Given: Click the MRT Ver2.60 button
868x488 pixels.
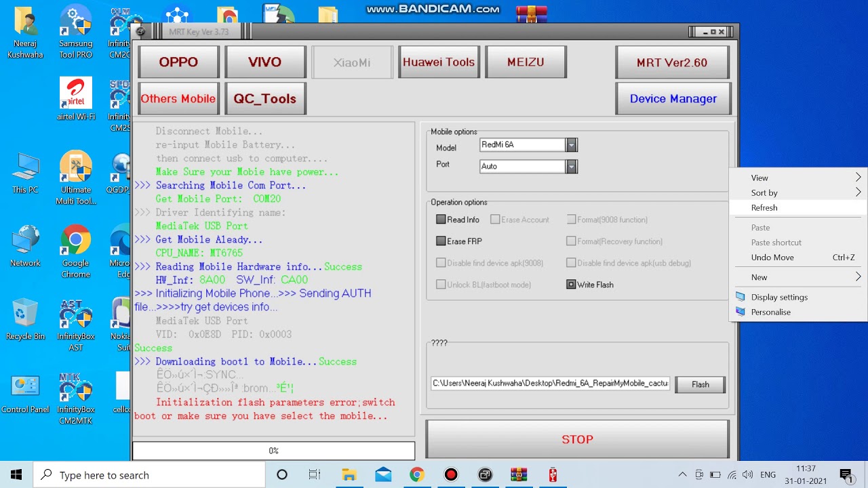Looking at the screenshot, I should point(672,62).
